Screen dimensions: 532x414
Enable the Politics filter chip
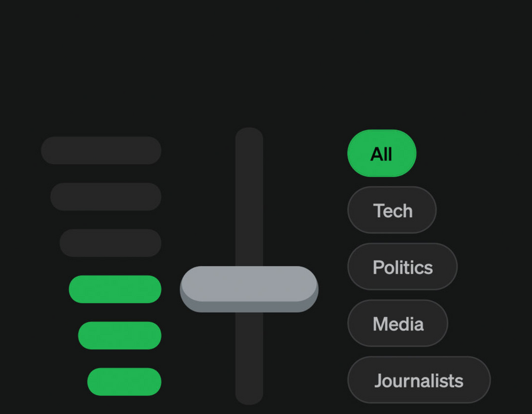pos(402,267)
